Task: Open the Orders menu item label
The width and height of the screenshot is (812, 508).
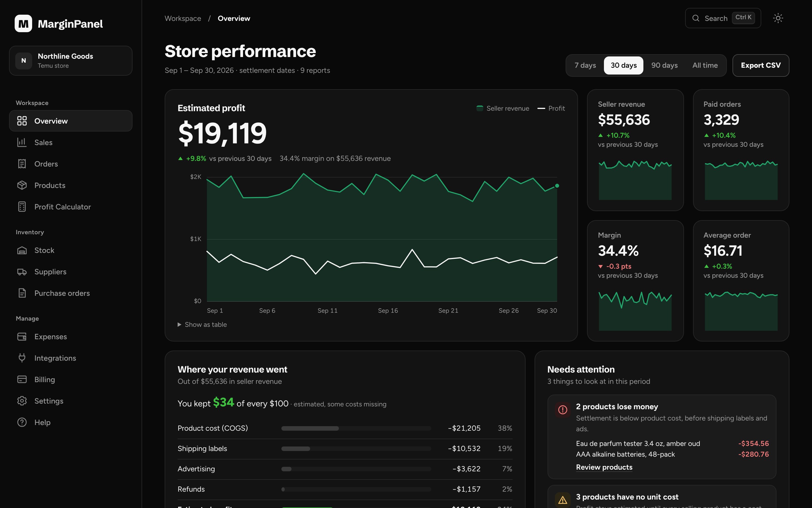Action: (46, 164)
